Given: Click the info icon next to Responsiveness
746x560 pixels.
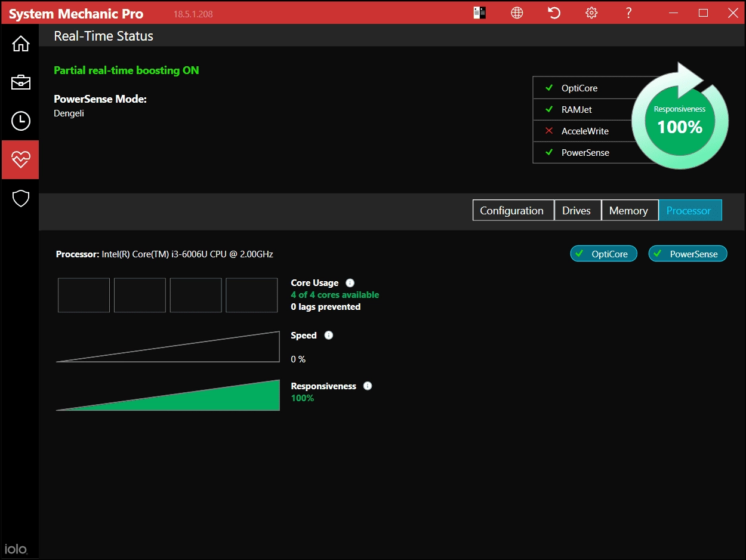Looking at the screenshot, I should [368, 386].
